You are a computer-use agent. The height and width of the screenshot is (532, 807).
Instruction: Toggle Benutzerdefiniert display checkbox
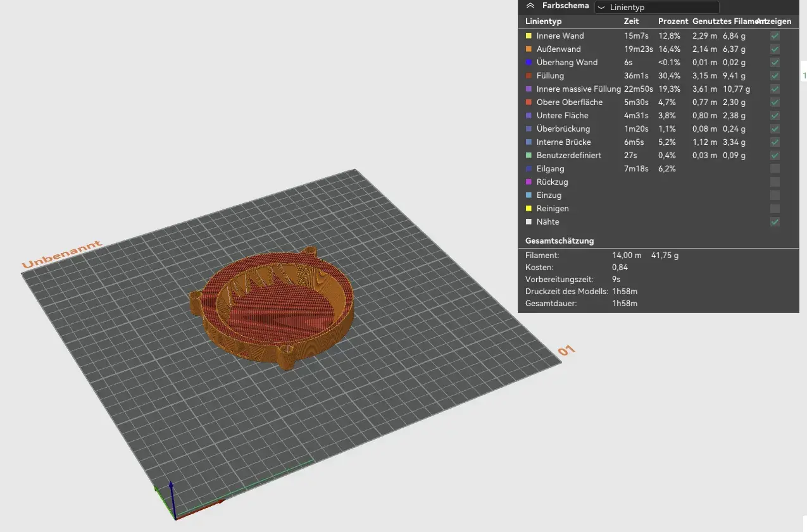pyautogui.click(x=775, y=156)
